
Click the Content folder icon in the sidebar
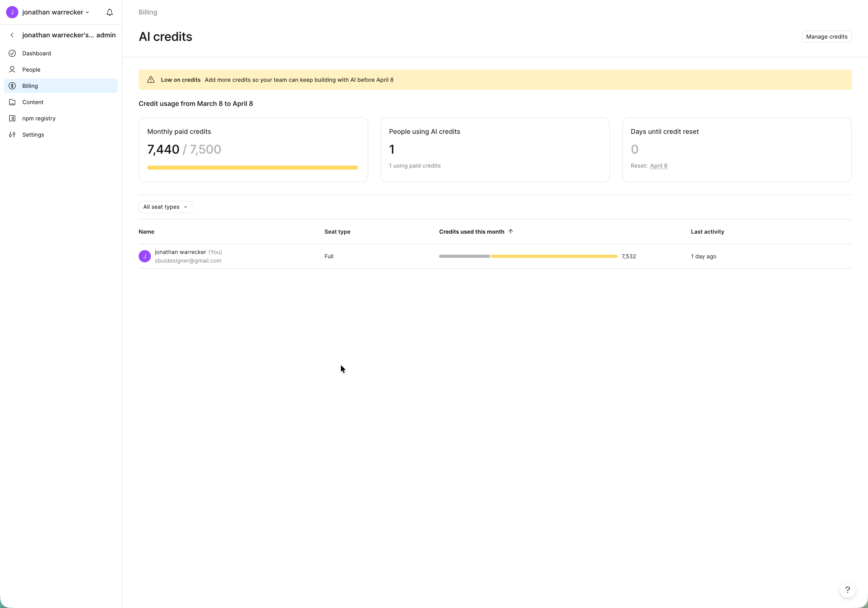[12, 102]
